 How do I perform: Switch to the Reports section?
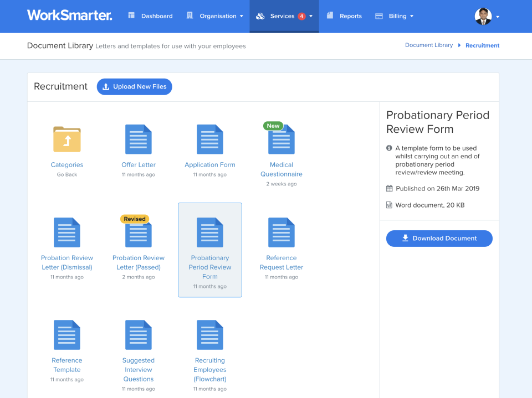point(344,15)
